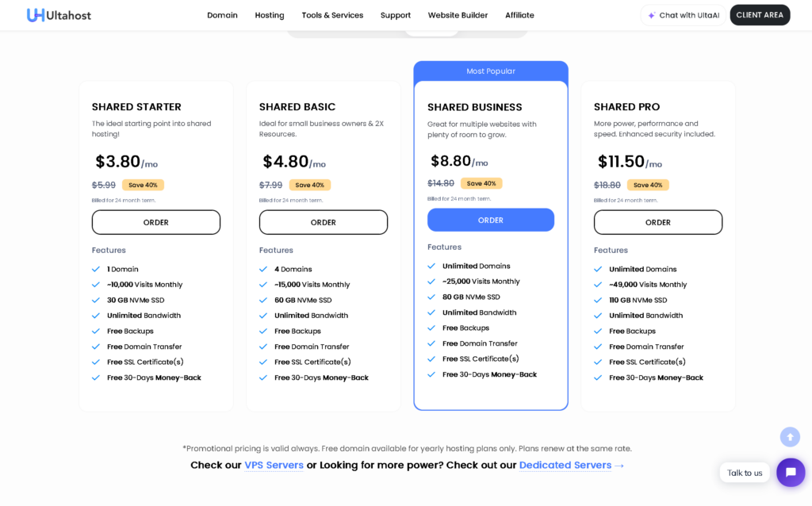Viewport: 812px width, 506px height.
Task: Click checkmark beside Shared Starter 1 Domain
Action: tap(96, 270)
